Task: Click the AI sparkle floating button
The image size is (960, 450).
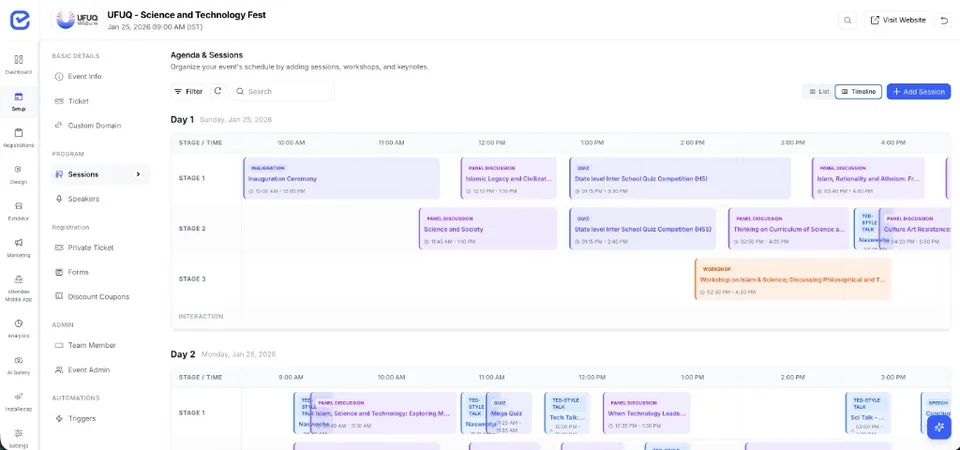Action: click(x=939, y=427)
